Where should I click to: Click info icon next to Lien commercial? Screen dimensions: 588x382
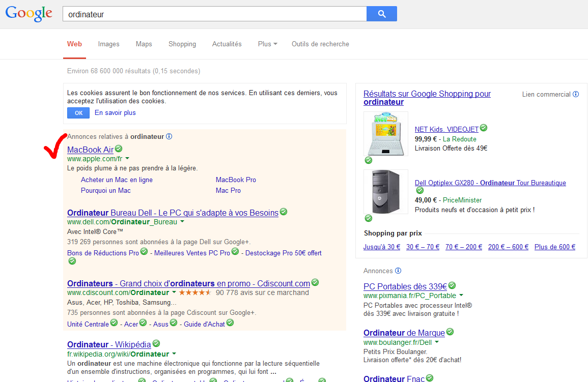pos(576,94)
